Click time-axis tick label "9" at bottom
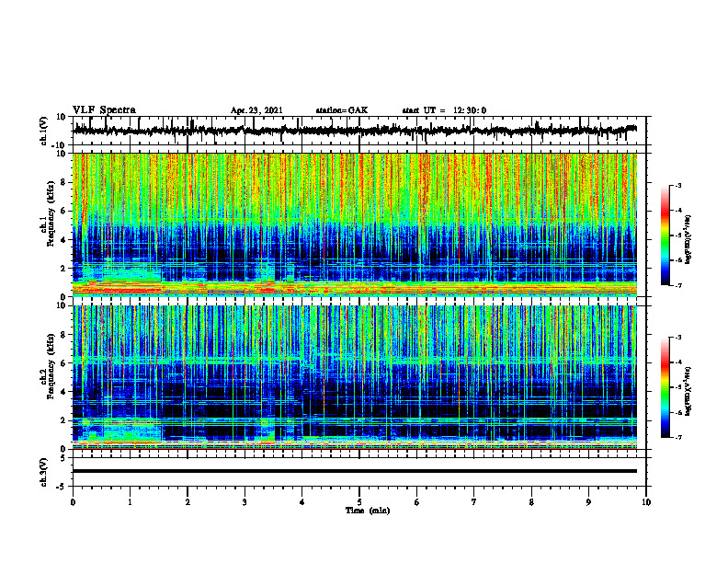Image resolution: width=728 pixels, height=563 pixels. pyautogui.click(x=588, y=502)
